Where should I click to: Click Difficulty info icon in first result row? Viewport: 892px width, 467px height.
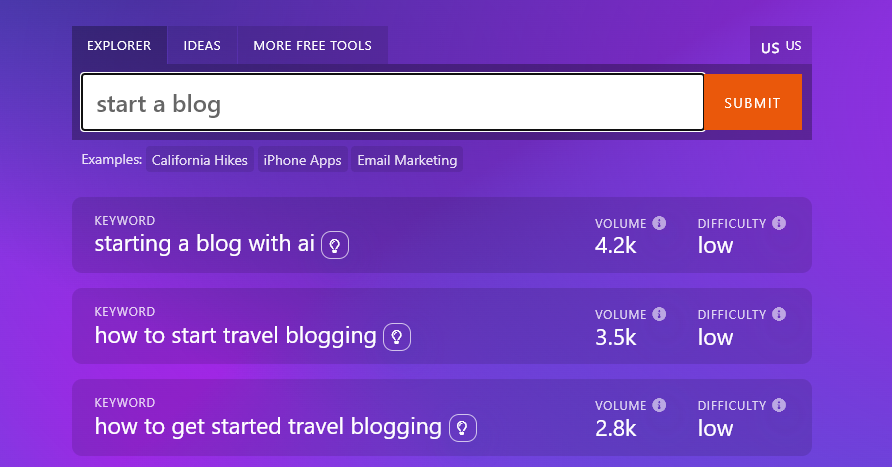click(x=779, y=223)
